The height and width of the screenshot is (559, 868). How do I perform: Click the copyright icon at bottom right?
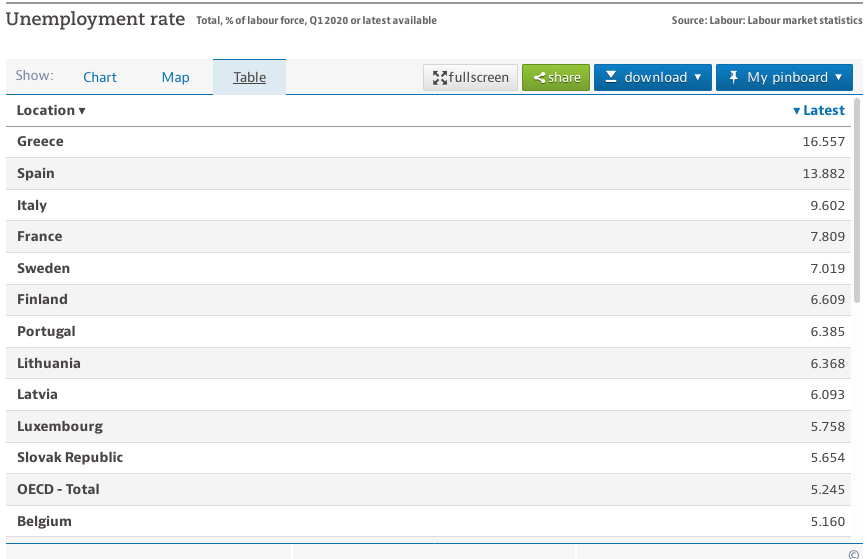854,554
